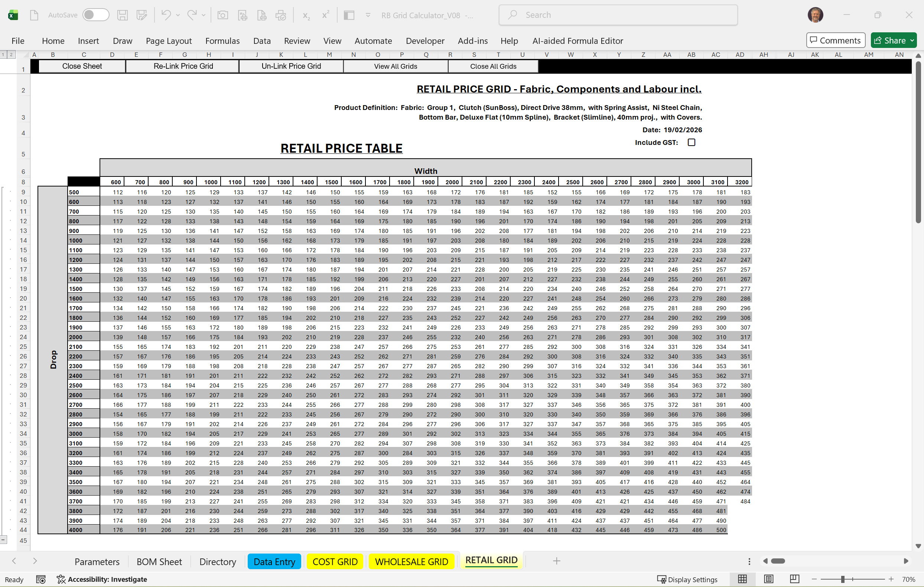924x587 pixels.
Task: Click the Save icon in toolbar
Action: (122, 15)
